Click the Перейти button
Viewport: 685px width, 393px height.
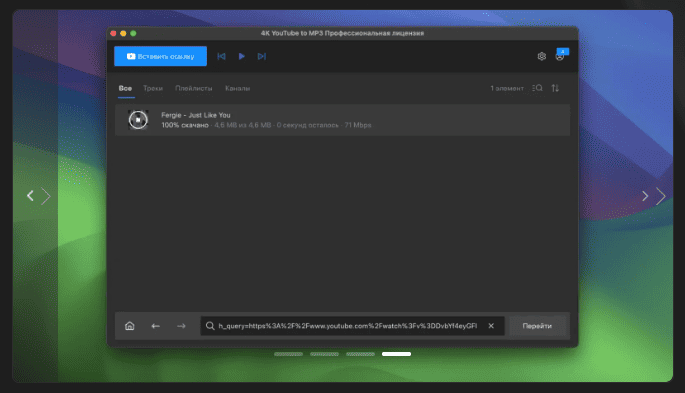537,326
